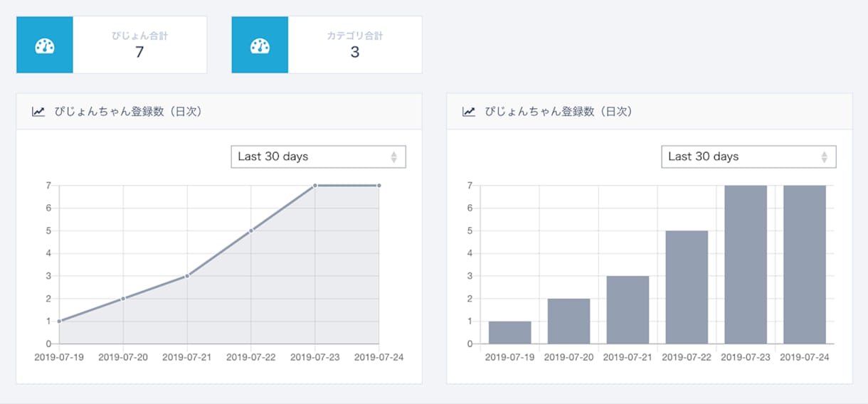The width and height of the screenshot is (868, 404).
Task: Click gauge icon on ぴじょん合計 card
Action: click(45, 46)
